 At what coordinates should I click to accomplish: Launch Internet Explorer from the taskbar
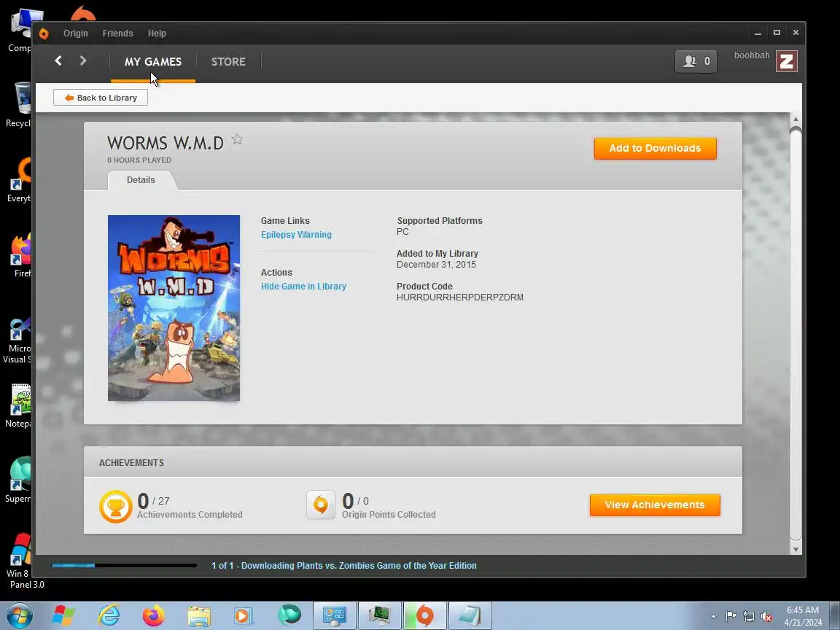pyautogui.click(x=109, y=615)
